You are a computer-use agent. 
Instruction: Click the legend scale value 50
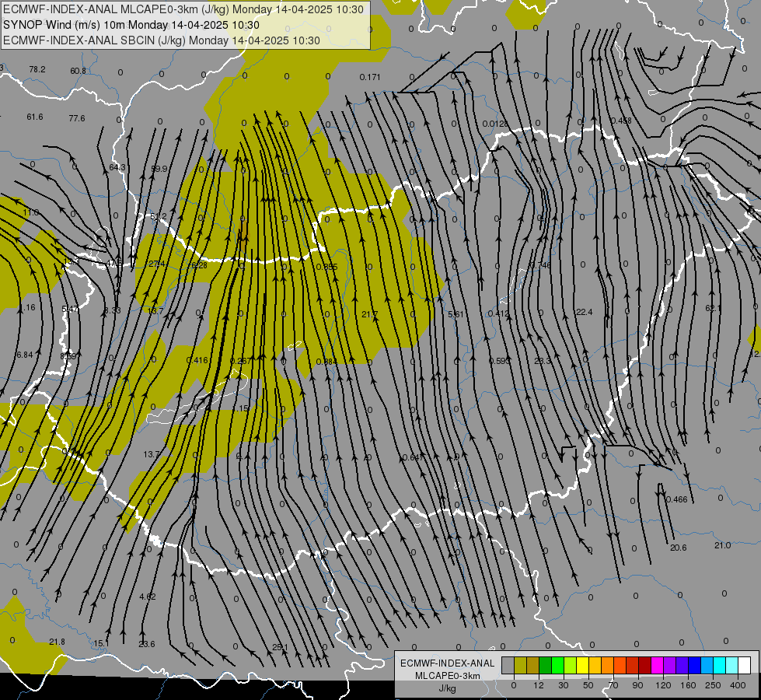(x=588, y=685)
